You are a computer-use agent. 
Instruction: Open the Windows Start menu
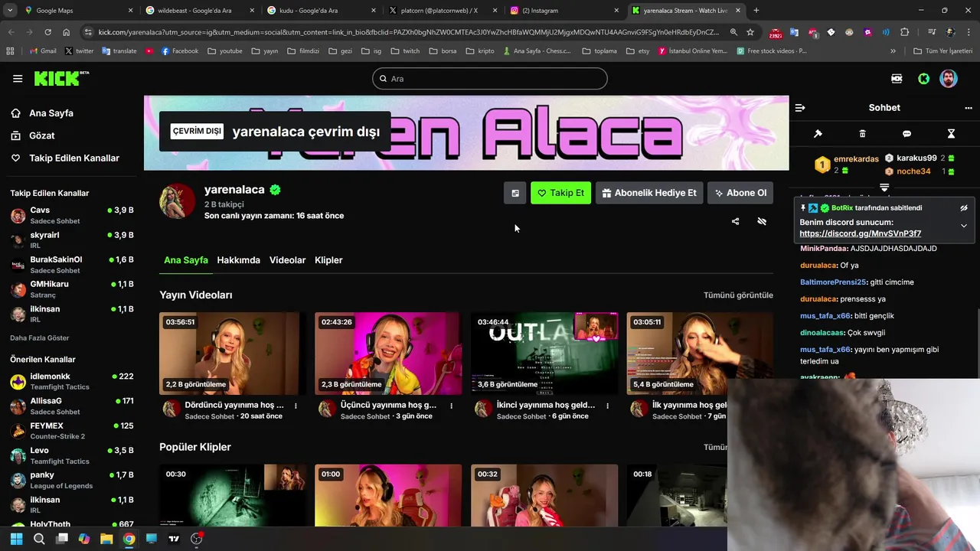pyautogui.click(x=16, y=539)
